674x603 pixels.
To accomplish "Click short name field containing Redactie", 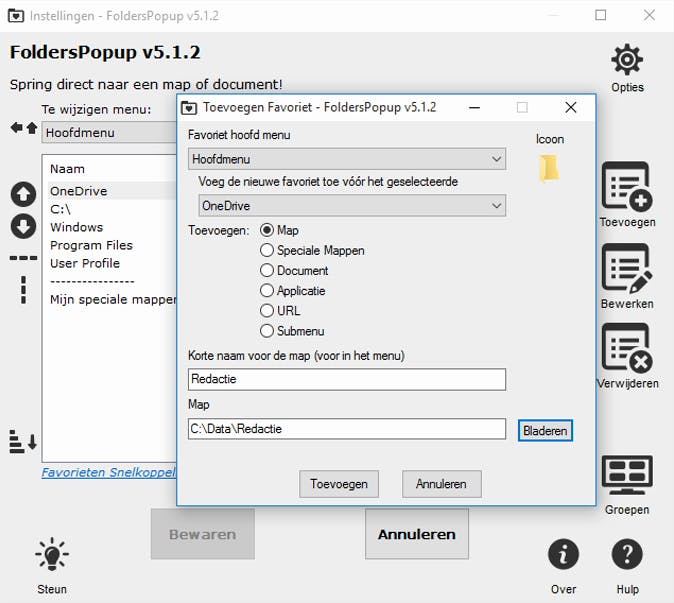I will [x=347, y=379].
